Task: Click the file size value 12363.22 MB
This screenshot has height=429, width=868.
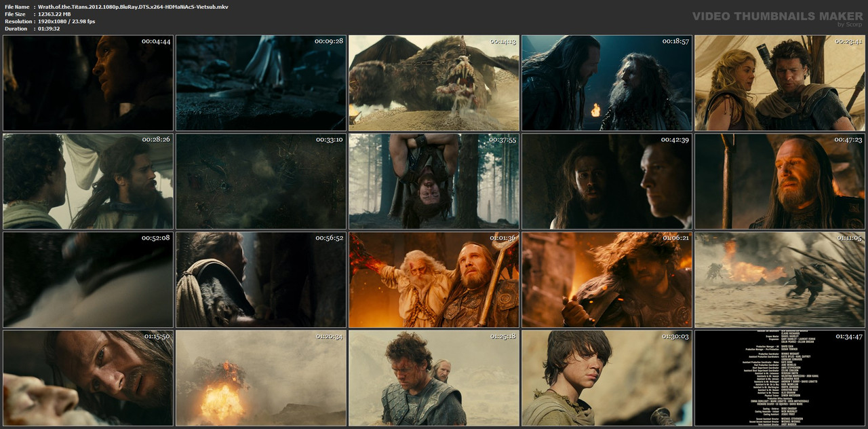Action: click(54, 14)
